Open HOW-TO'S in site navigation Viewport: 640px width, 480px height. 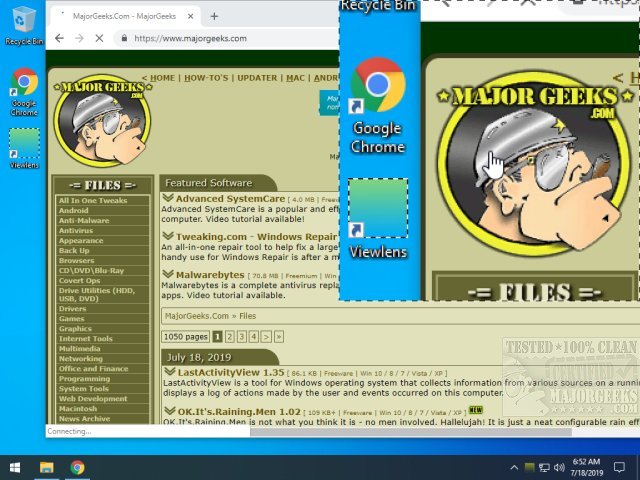point(206,78)
